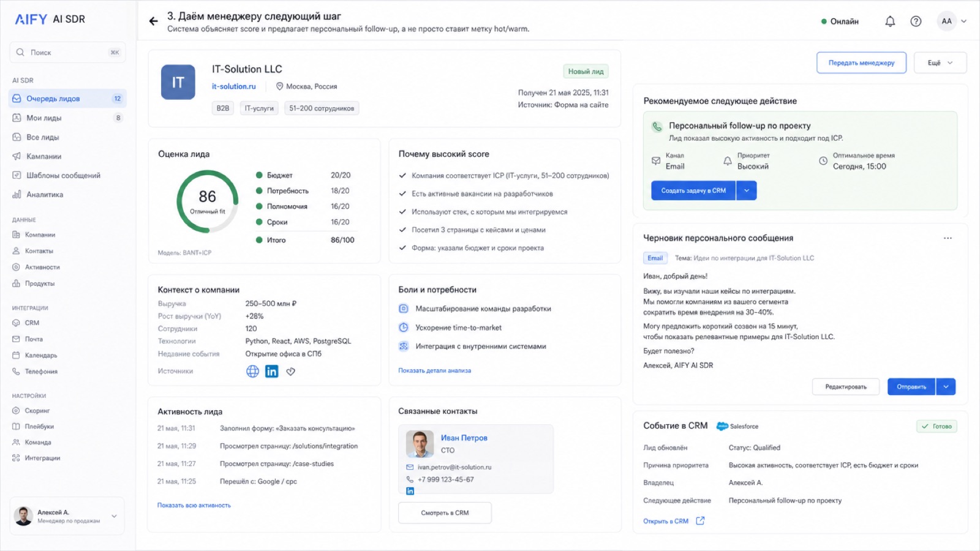This screenshot has width=980, height=551.
Task: Expand the Ещё dropdown
Action: coord(940,62)
